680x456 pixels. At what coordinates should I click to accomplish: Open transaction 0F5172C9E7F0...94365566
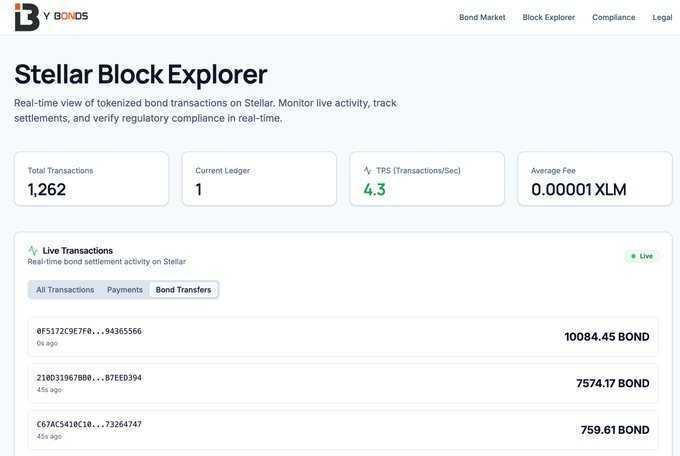coord(343,337)
